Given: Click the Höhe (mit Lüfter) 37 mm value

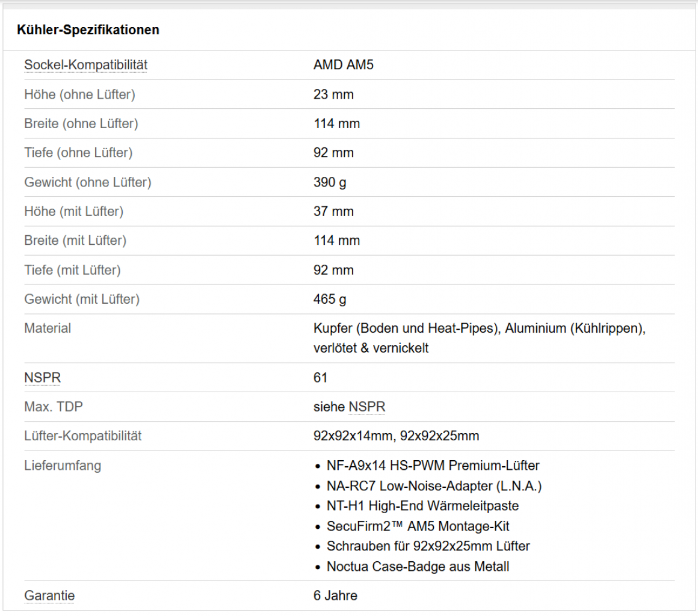Looking at the screenshot, I should pos(333,211).
